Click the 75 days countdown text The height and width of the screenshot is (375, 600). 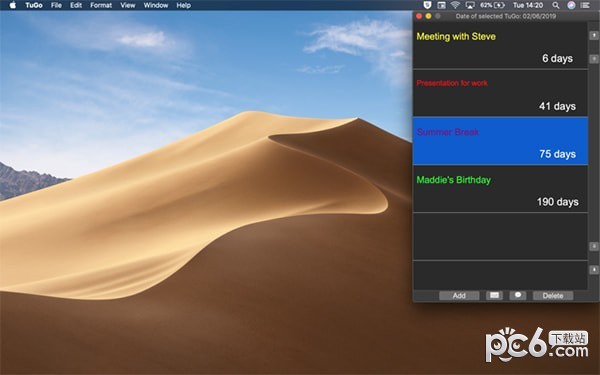pyautogui.click(x=558, y=154)
